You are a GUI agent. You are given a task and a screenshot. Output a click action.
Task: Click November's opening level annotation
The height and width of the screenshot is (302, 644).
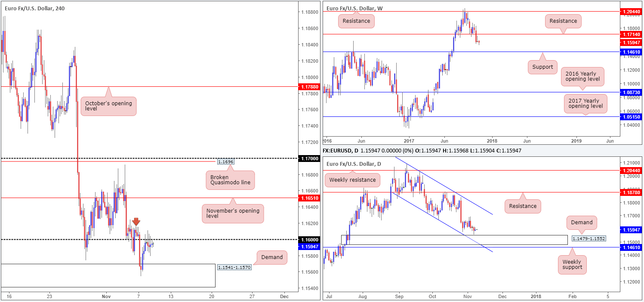tap(233, 213)
